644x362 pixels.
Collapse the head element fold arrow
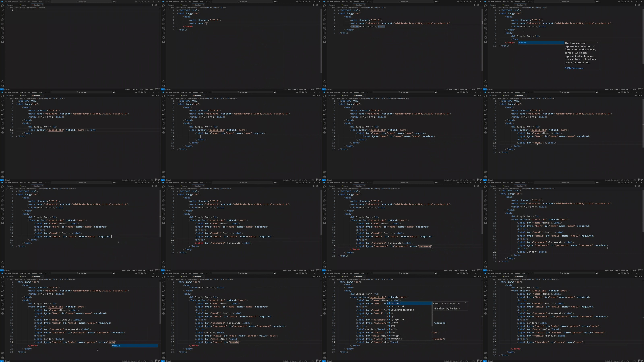click(x=176, y=17)
